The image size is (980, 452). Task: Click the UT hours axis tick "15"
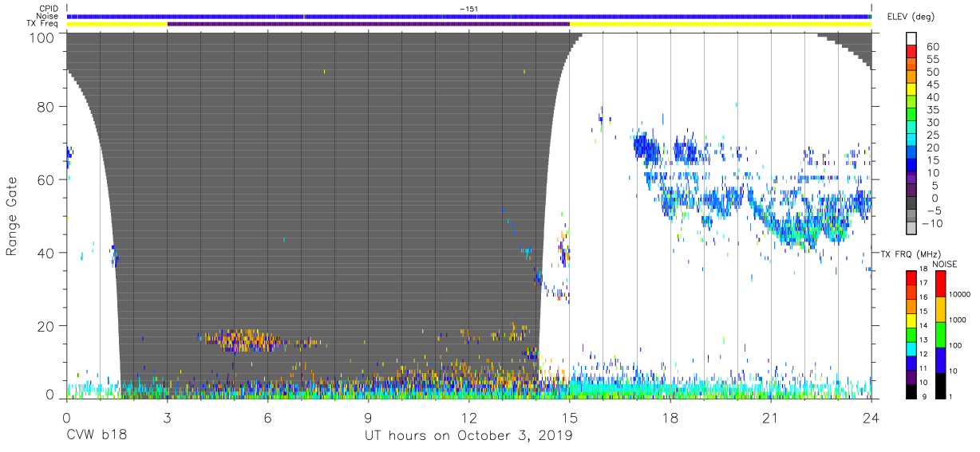(x=570, y=417)
